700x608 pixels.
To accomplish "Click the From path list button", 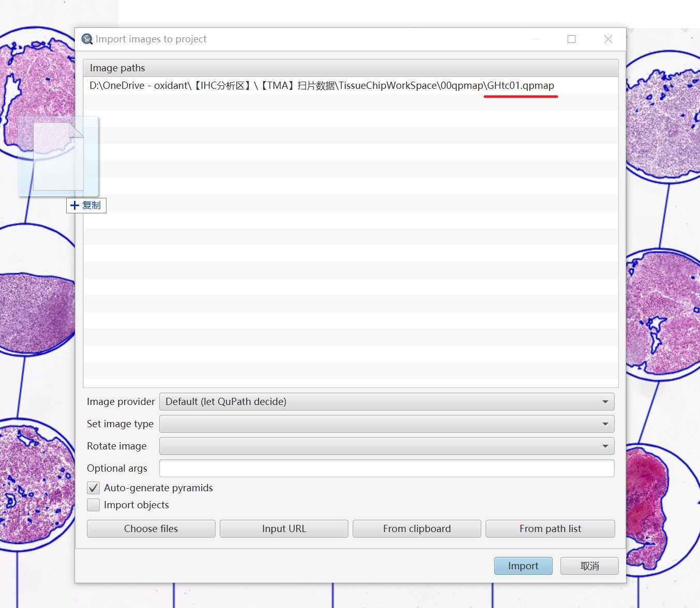I will click(x=550, y=529).
